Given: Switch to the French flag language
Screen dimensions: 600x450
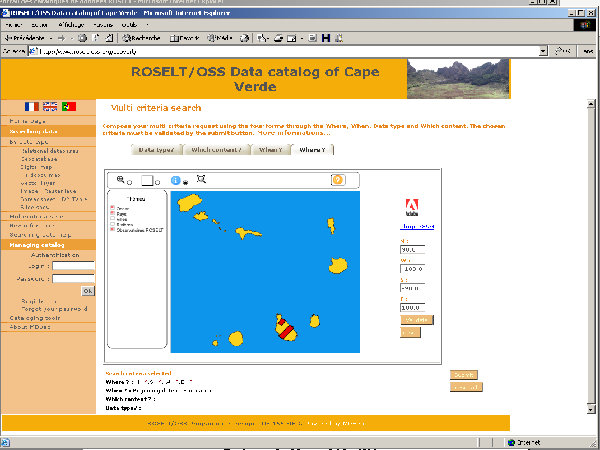Looking at the screenshot, I should tap(32, 106).
